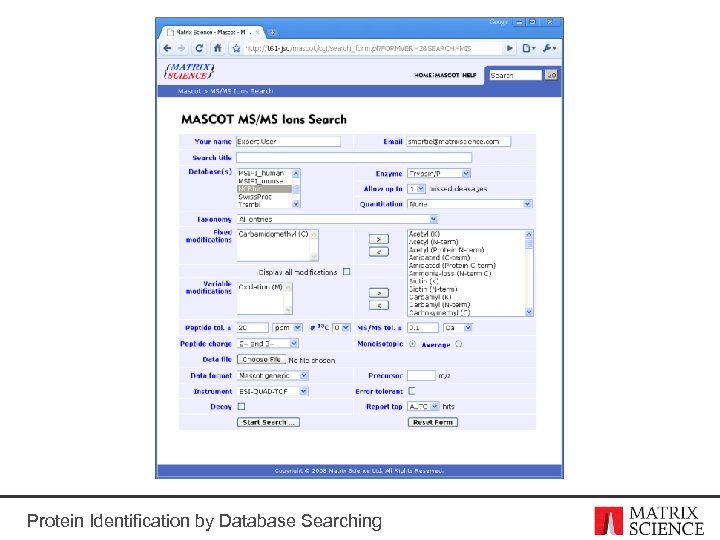Edit the Peptide tol. value field
The height and width of the screenshot is (540, 720).
point(253,327)
